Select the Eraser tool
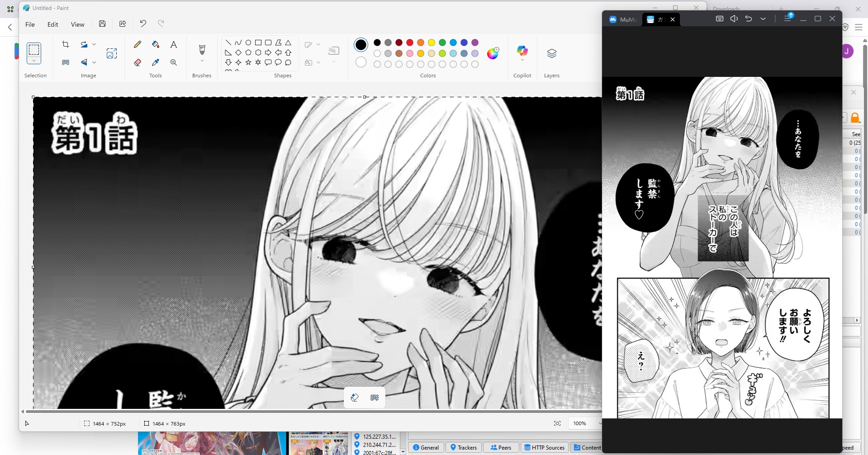868x455 pixels. tap(138, 62)
